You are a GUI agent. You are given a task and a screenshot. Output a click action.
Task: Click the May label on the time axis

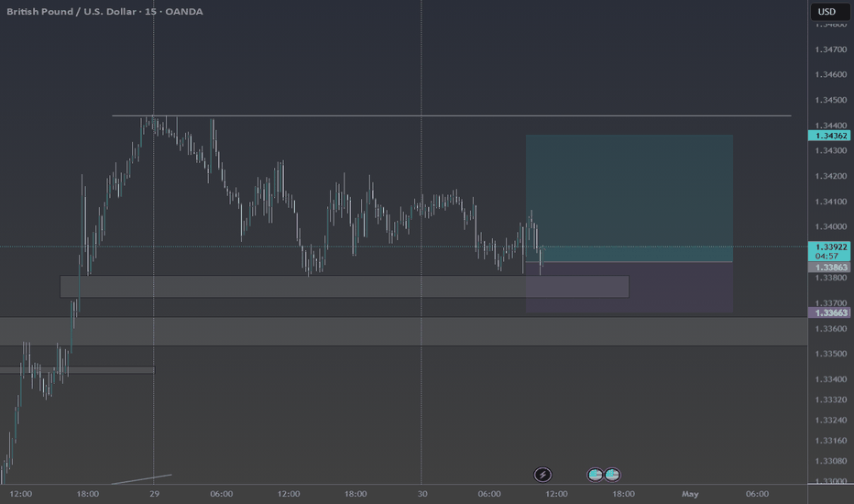(x=689, y=494)
